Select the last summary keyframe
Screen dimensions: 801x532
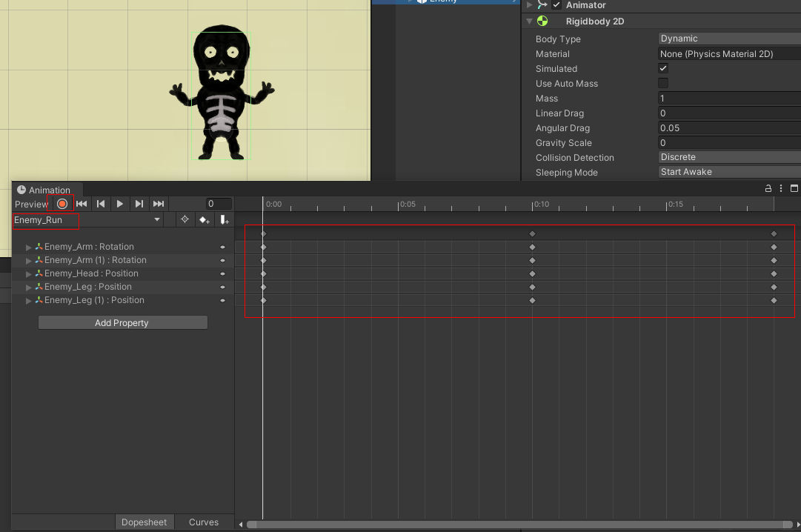(774, 233)
